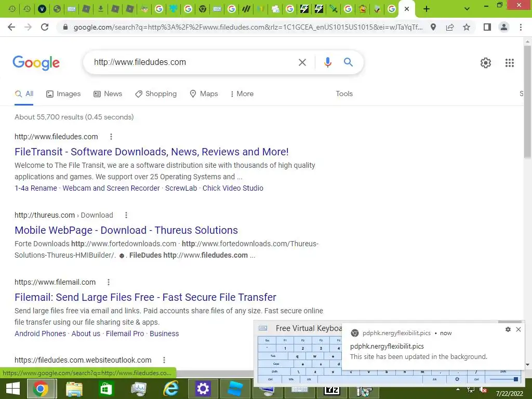Go back to the previous page
This screenshot has height=399, width=532.
click(11, 27)
